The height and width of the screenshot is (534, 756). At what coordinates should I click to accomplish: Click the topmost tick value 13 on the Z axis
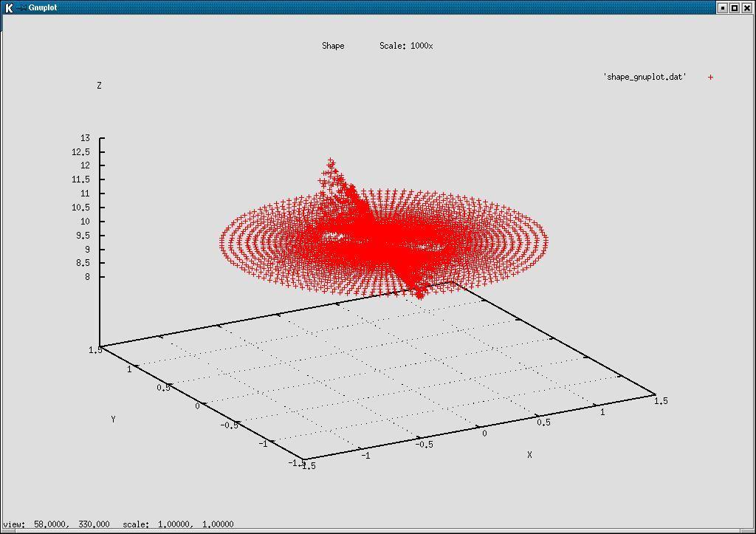coord(84,137)
